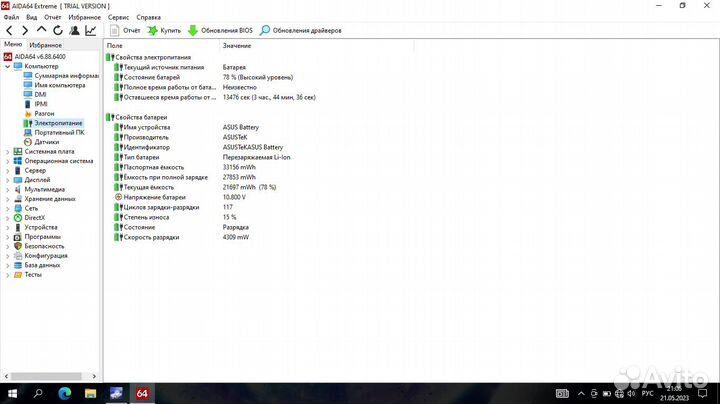The width and height of the screenshot is (720, 404).
Task: Click the Купить toolbar button
Action: [164, 31]
